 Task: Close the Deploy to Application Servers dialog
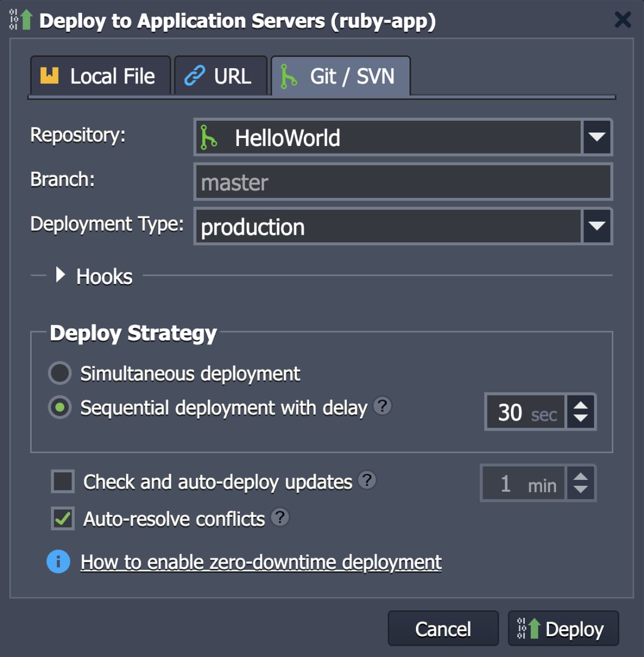click(x=623, y=20)
